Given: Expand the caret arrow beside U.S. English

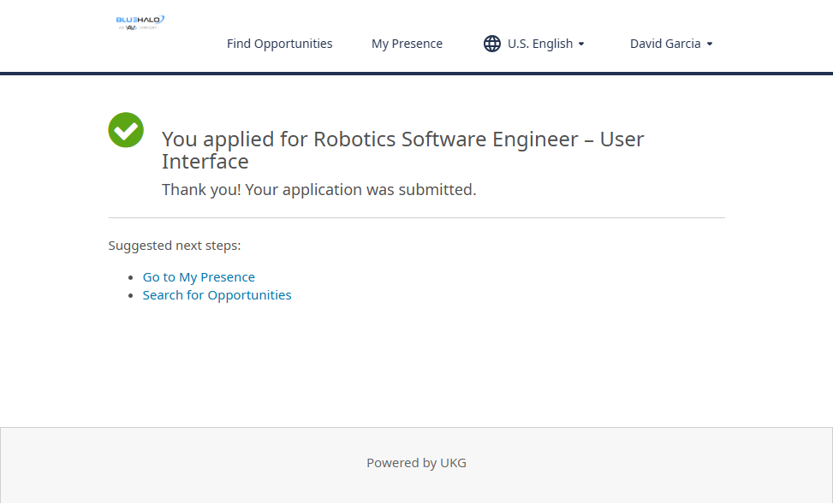Looking at the screenshot, I should pyautogui.click(x=581, y=44).
